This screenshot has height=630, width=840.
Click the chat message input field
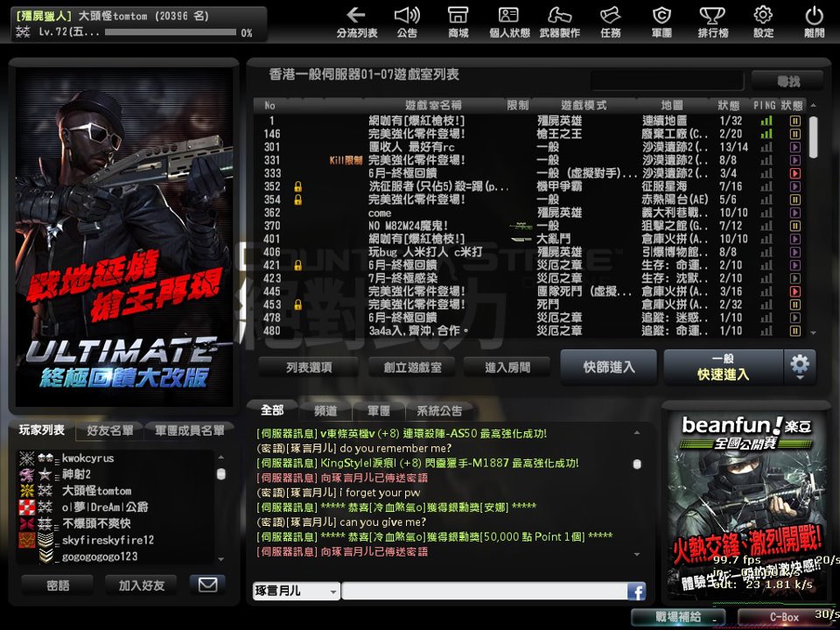click(x=485, y=591)
